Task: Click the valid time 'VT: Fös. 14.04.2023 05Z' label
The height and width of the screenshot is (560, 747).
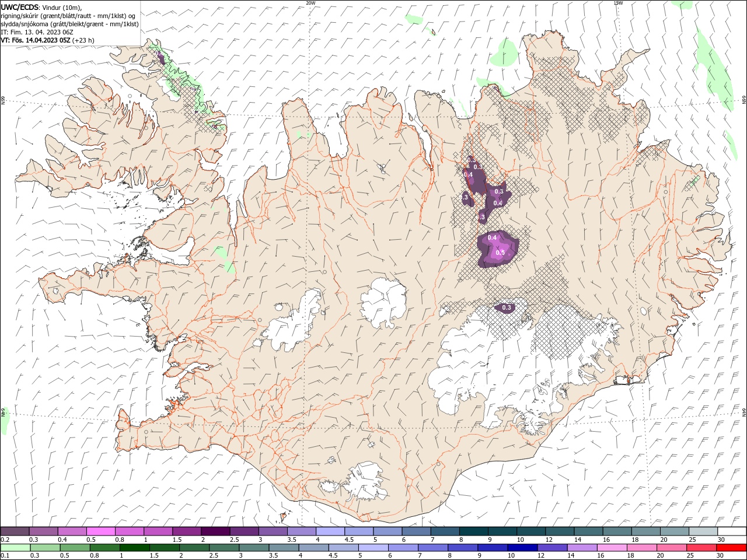Action: (x=35, y=40)
